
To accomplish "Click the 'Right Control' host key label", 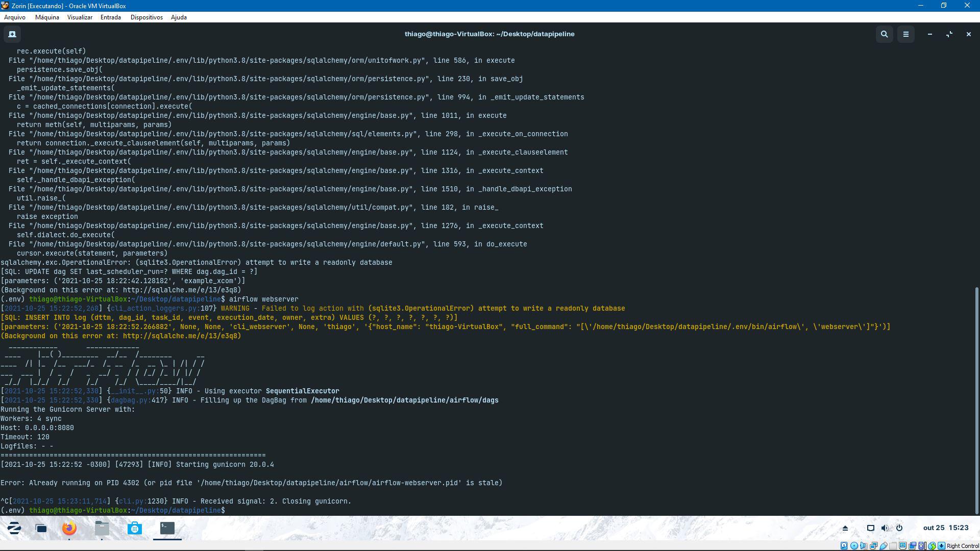I will (963, 546).
